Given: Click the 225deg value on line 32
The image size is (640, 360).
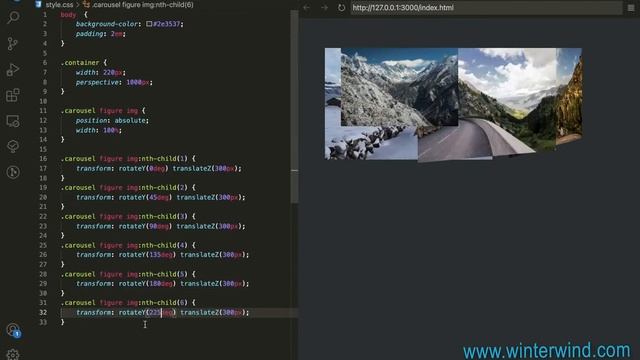Looking at the screenshot, I should 161,313.
